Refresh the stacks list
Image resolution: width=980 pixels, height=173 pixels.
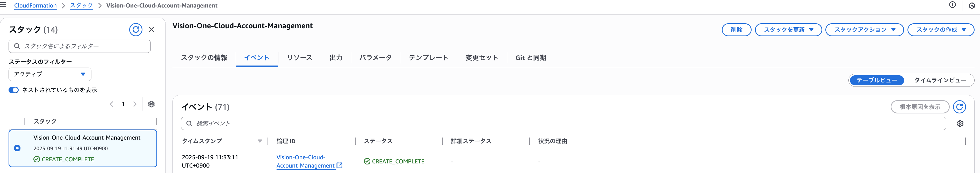[x=136, y=29]
